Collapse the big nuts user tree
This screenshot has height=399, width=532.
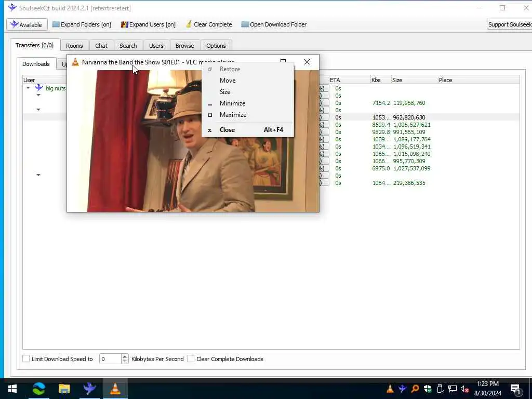coord(28,88)
